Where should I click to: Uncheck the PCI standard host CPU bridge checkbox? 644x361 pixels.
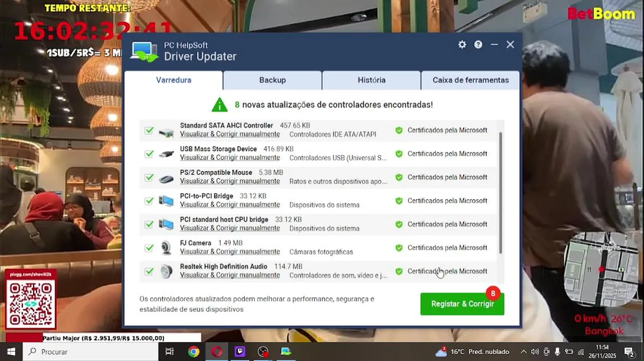pos(149,225)
